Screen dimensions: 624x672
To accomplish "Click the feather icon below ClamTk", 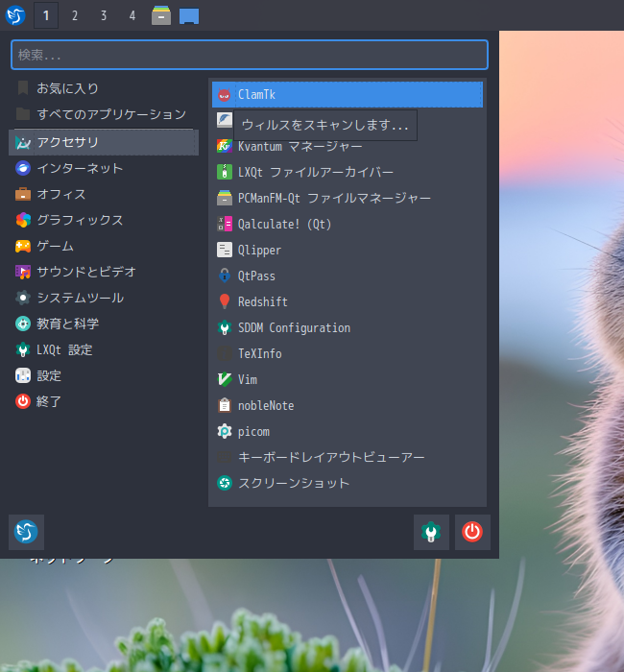I will pyautogui.click(x=224, y=120).
